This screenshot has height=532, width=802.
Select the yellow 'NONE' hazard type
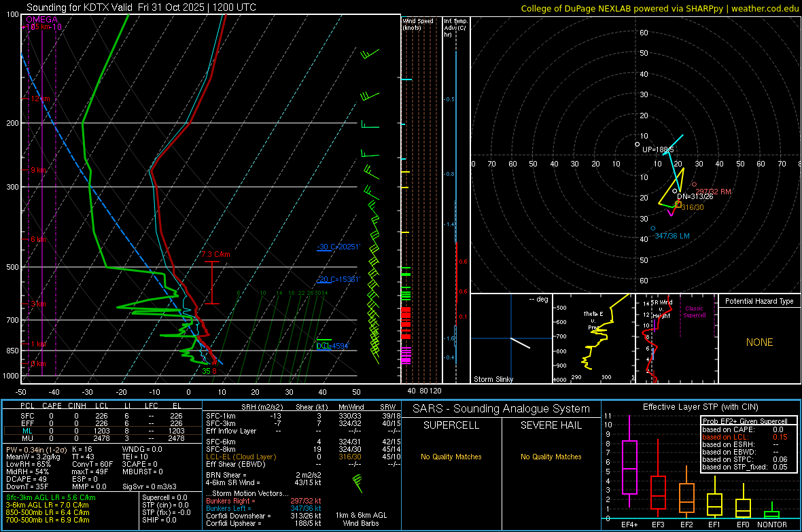(759, 342)
